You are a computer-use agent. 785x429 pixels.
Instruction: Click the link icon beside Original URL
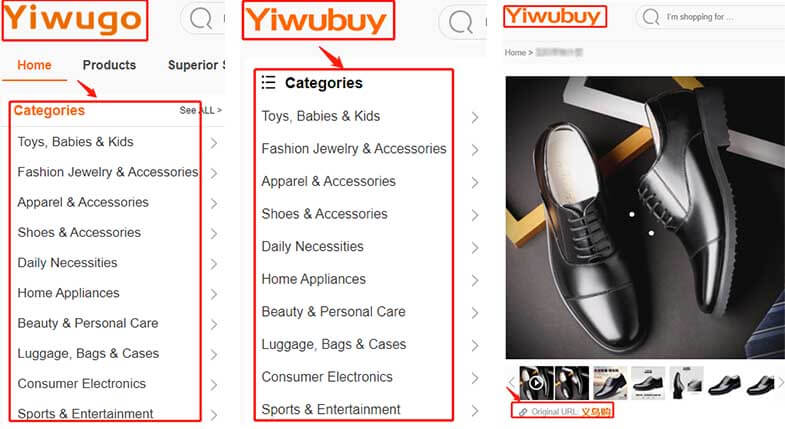tap(523, 412)
